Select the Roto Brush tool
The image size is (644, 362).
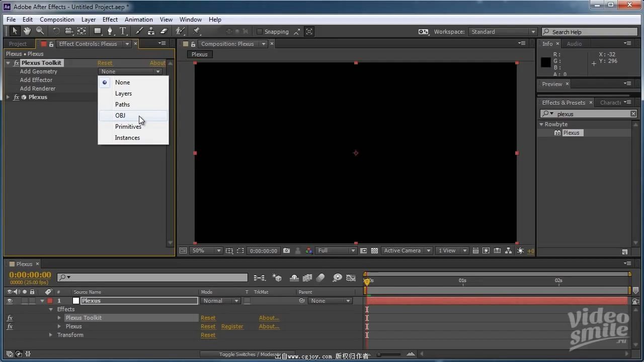[180, 31]
